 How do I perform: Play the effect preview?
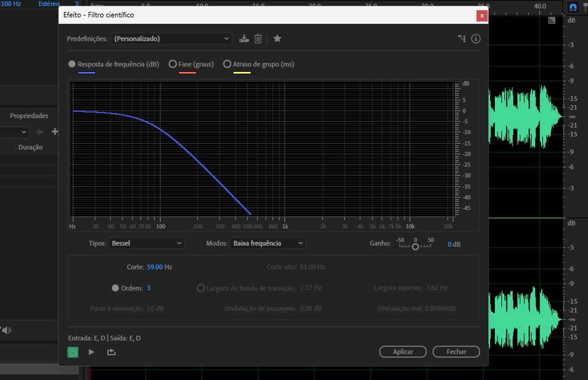91,352
